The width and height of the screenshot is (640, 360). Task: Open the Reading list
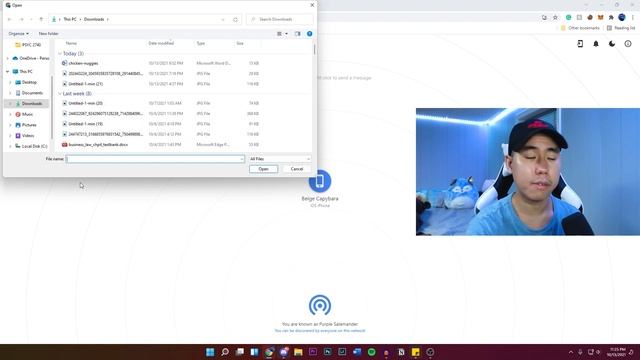tap(621, 28)
